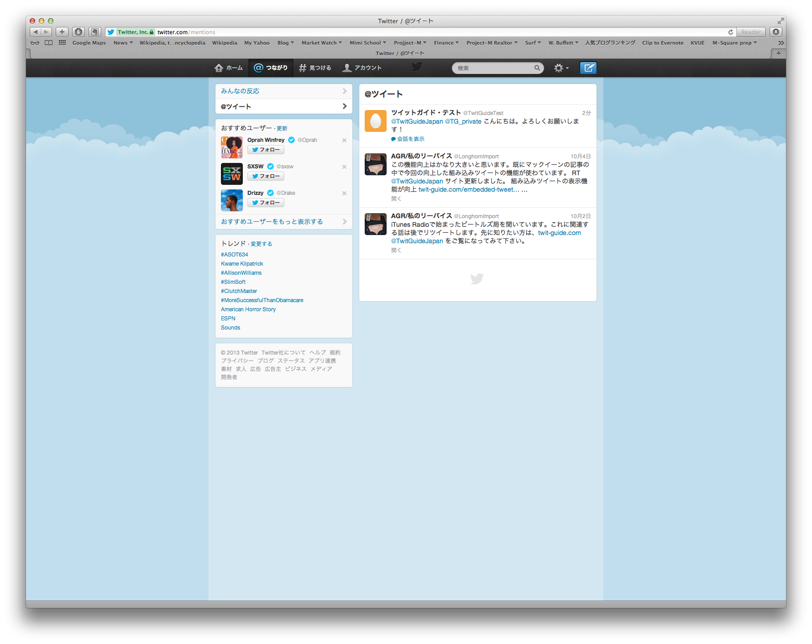
Task: Follow SXSW
Action: point(266,176)
